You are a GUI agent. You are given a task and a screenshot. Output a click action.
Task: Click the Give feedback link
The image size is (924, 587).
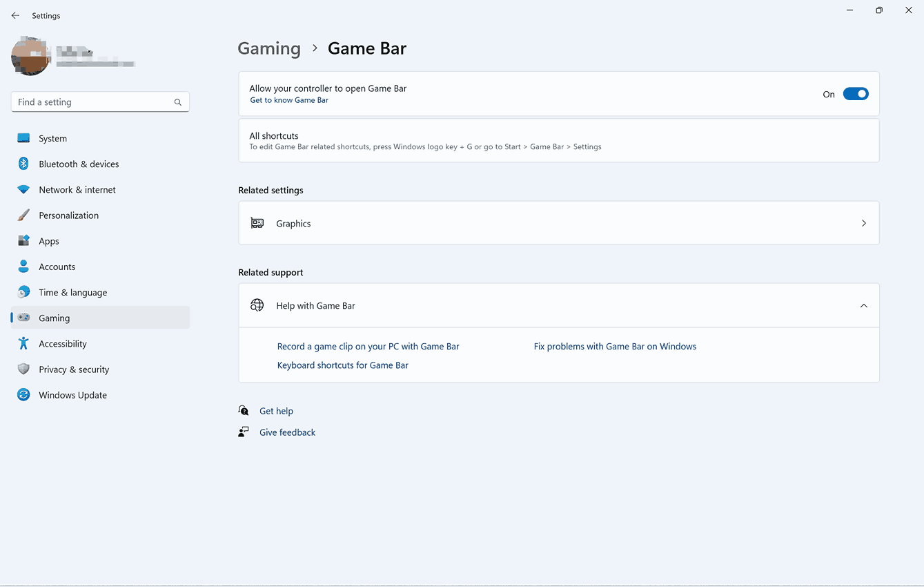click(287, 432)
